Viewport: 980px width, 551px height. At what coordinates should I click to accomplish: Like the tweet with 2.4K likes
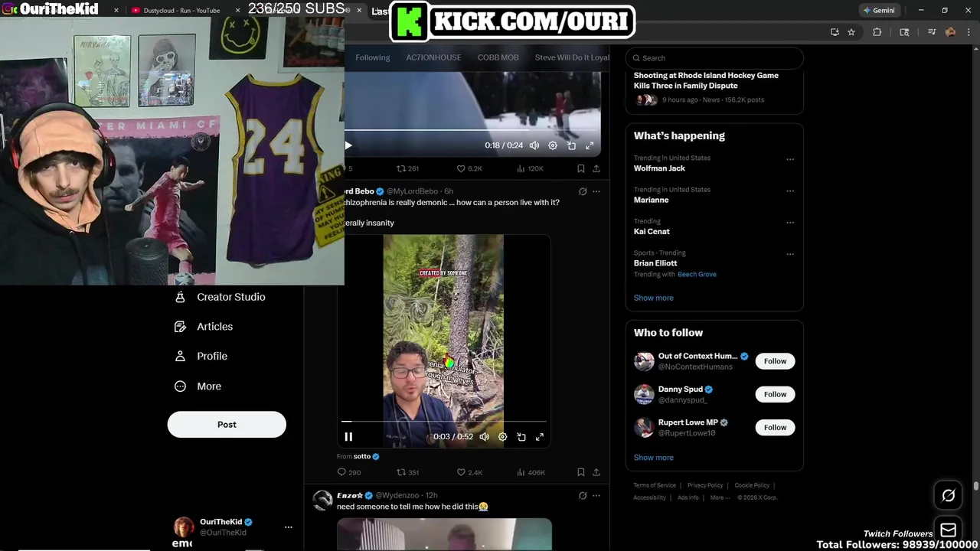pyautogui.click(x=469, y=472)
